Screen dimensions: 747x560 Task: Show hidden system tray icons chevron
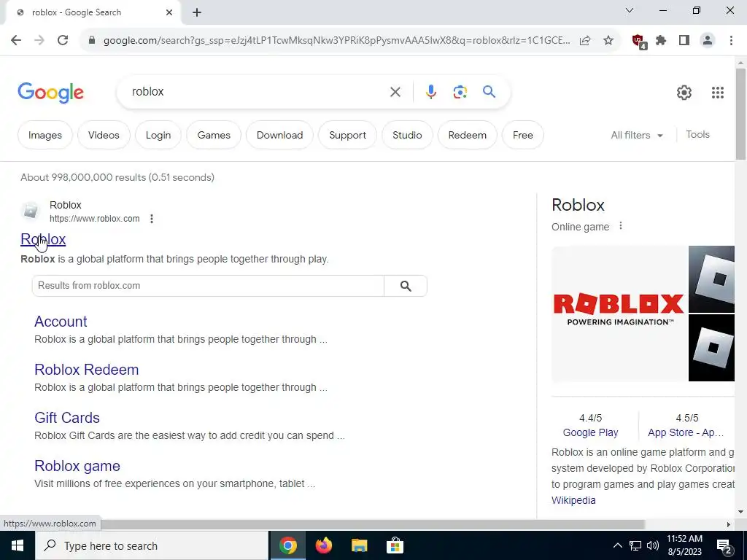click(x=617, y=545)
